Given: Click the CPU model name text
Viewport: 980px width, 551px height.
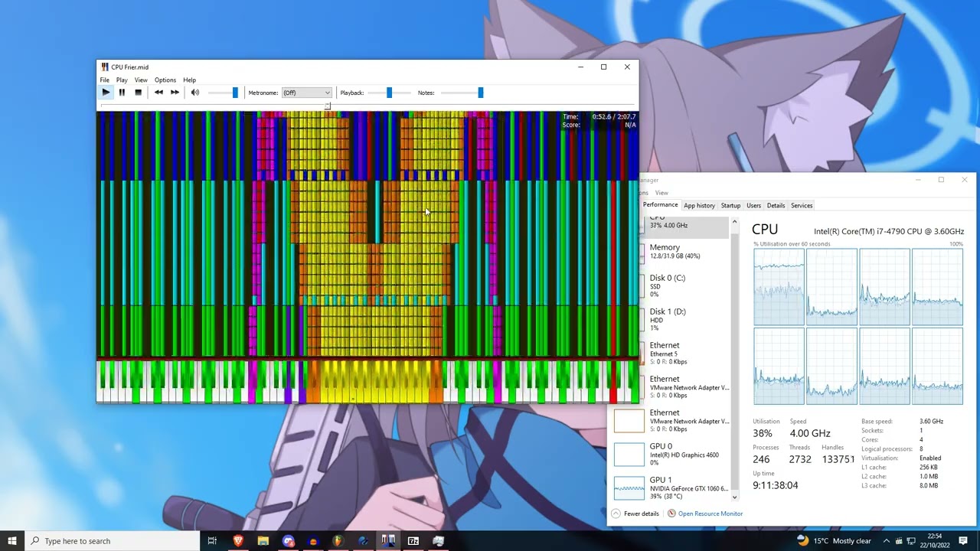Looking at the screenshot, I should (888, 231).
